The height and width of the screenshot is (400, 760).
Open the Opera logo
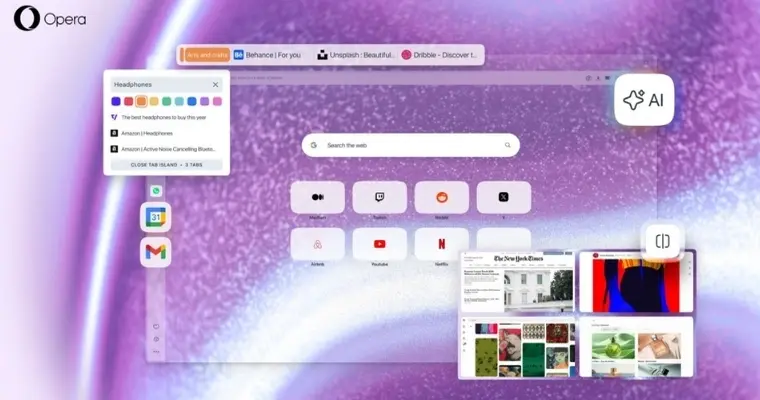pyautogui.click(x=50, y=18)
